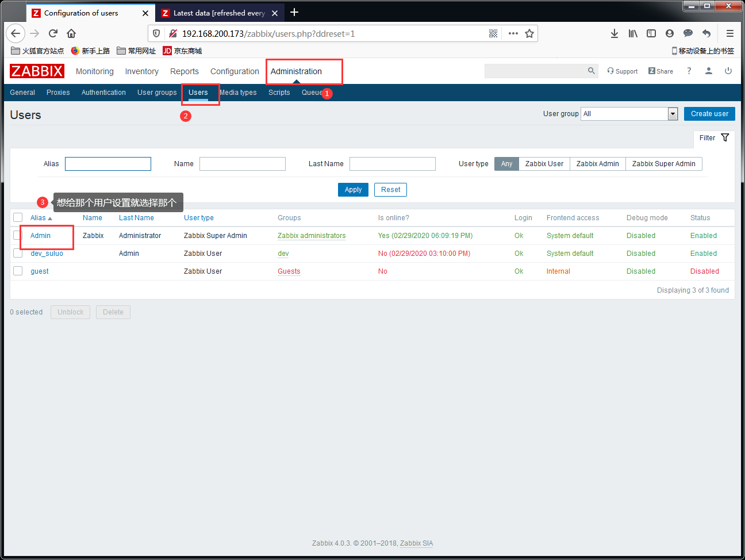Tick the select-all checkbox in table header
Screen dimensions: 745x560
[x=18, y=217]
